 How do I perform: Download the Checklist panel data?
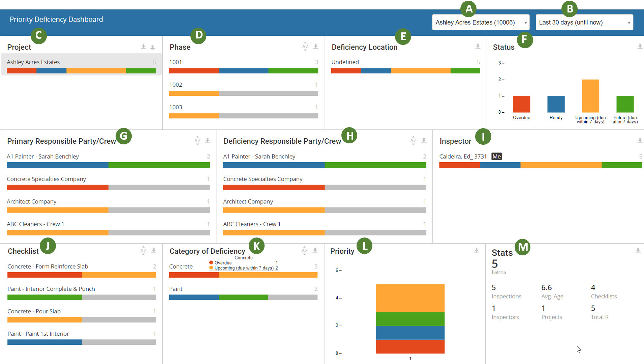[154, 251]
